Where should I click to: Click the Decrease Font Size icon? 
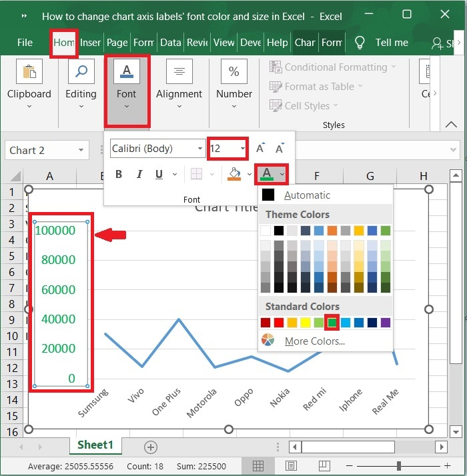tap(280, 148)
